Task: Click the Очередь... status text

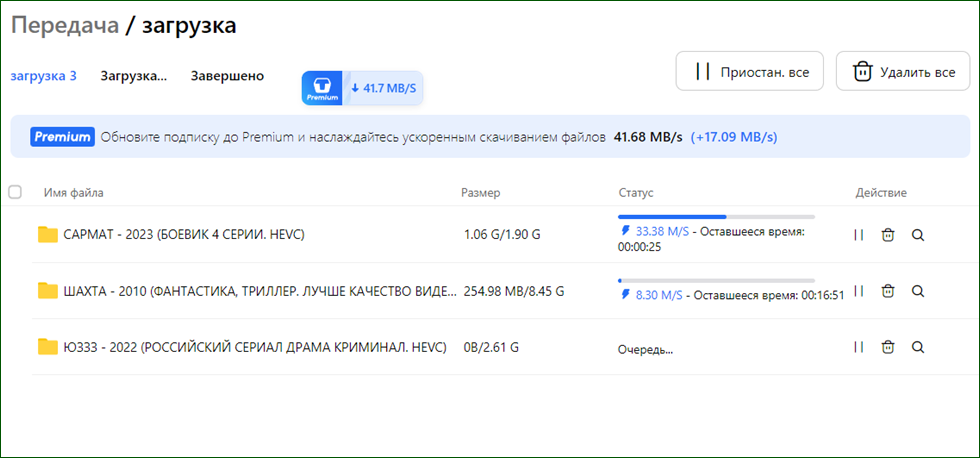Action: tap(646, 350)
